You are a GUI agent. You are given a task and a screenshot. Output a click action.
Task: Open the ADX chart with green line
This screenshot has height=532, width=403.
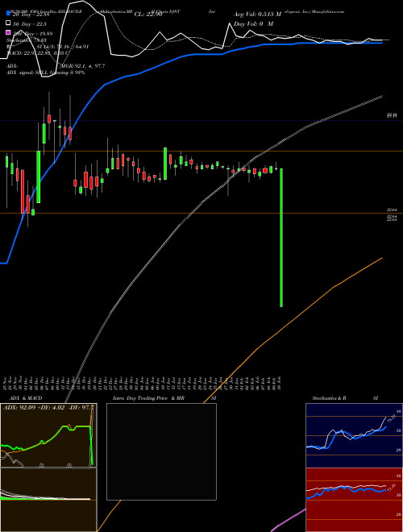(x=48, y=435)
